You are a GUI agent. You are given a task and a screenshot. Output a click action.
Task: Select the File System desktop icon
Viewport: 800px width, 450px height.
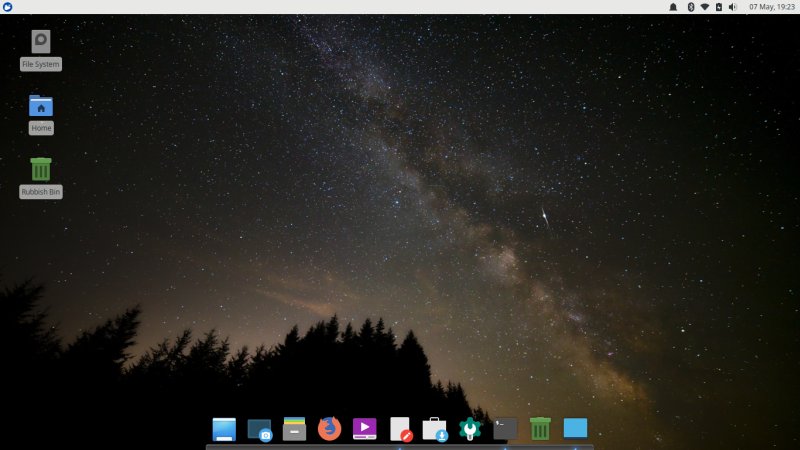pos(41,41)
